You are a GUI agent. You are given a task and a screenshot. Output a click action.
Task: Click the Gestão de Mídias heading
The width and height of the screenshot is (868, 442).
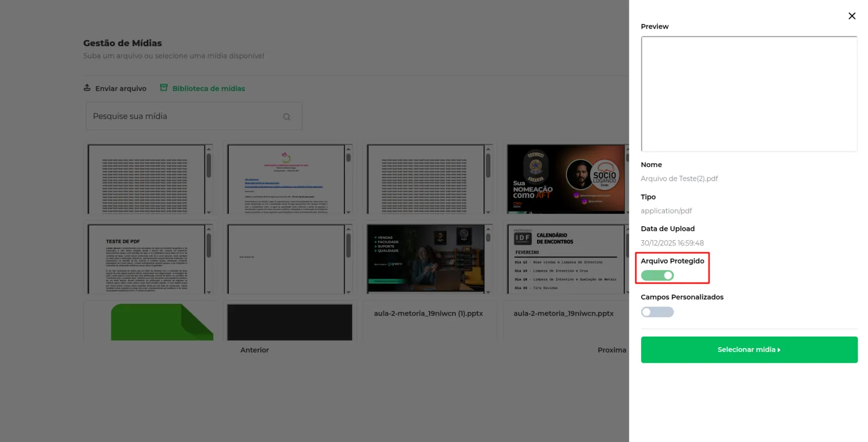click(x=123, y=43)
